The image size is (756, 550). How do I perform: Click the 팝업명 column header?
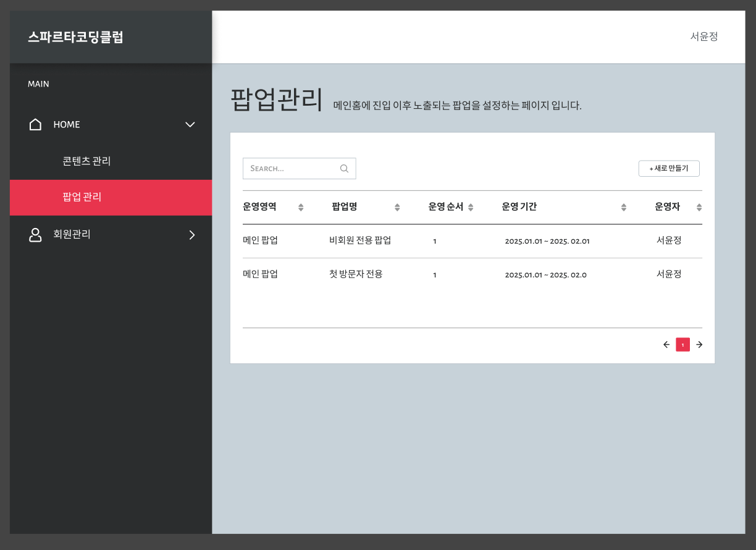pyautogui.click(x=345, y=207)
